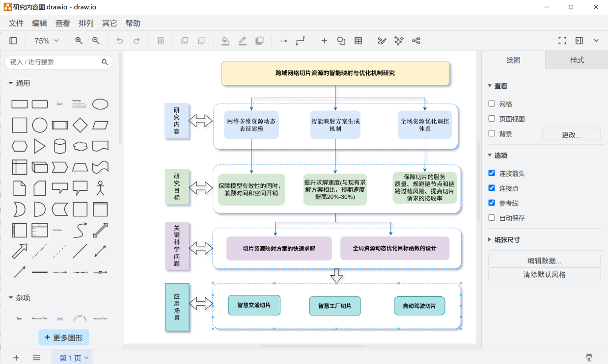Click the shape search input field
Viewport: 608px width, 364px height.
pyautogui.click(x=54, y=62)
